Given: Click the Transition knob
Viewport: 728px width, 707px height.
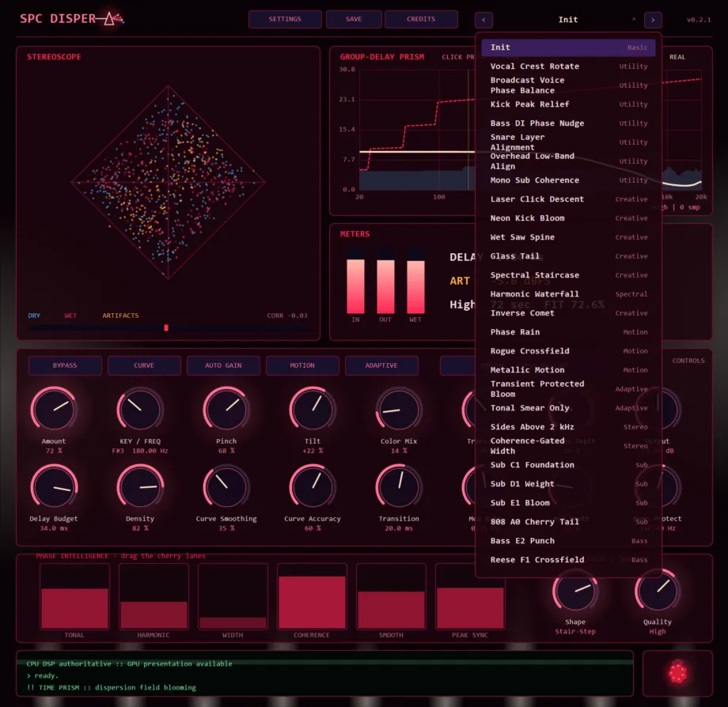Looking at the screenshot, I should pos(399,487).
